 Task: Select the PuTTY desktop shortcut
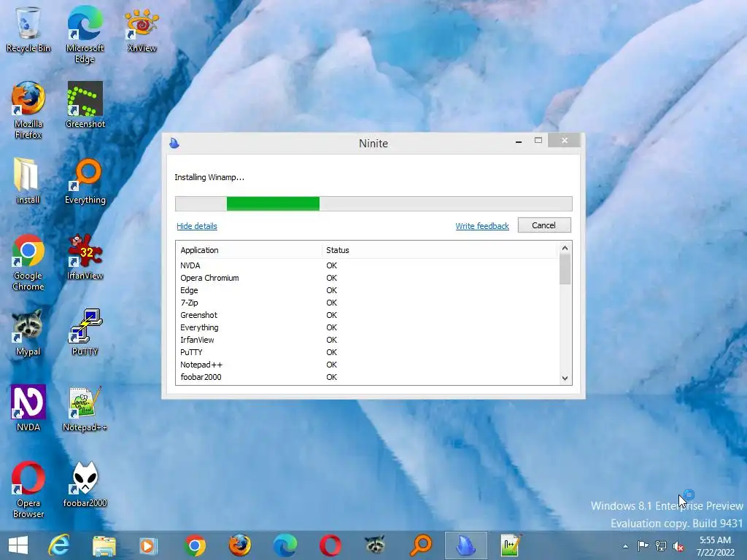tap(85, 332)
